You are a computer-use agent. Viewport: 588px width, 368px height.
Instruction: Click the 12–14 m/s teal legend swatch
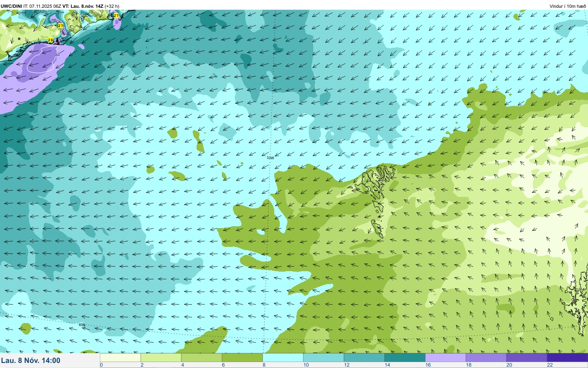[x=364, y=357]
